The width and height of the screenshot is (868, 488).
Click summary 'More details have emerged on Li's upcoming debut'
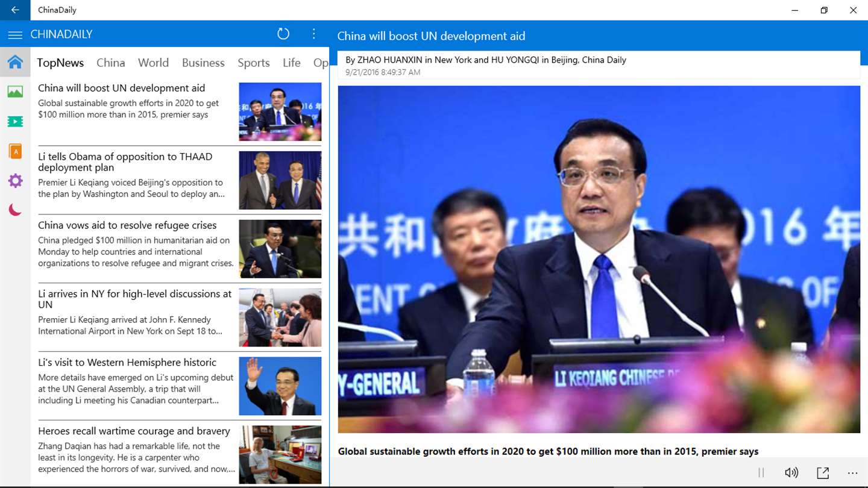tap(136, 389)
